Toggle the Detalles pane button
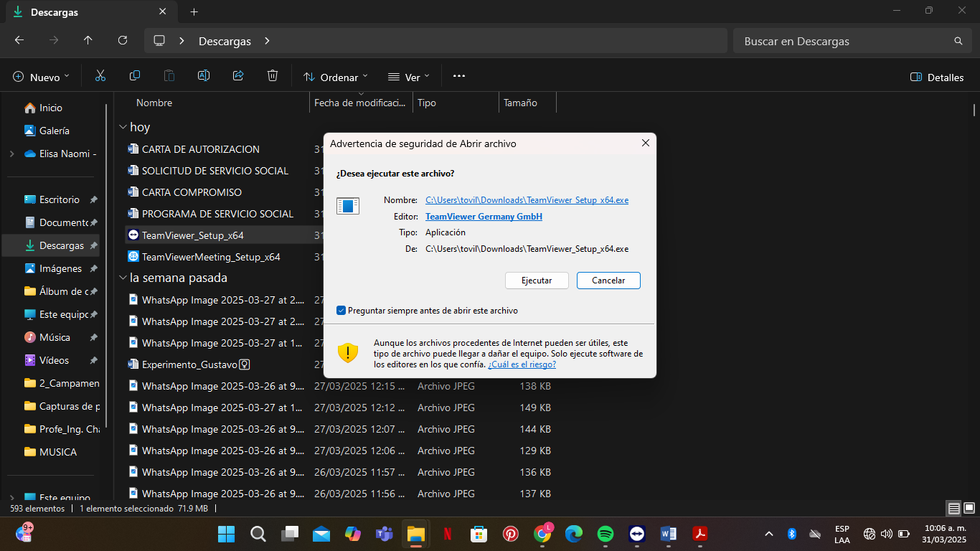The width and height of the screenshot is (980, 551). (937, 77)
